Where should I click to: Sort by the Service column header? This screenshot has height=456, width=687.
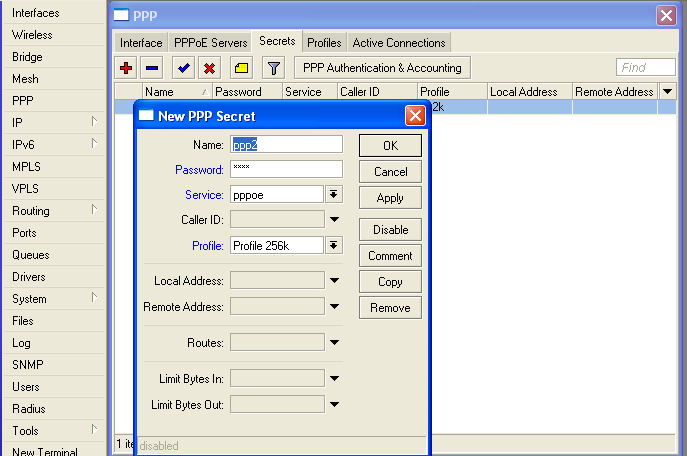tap(310, 92)
